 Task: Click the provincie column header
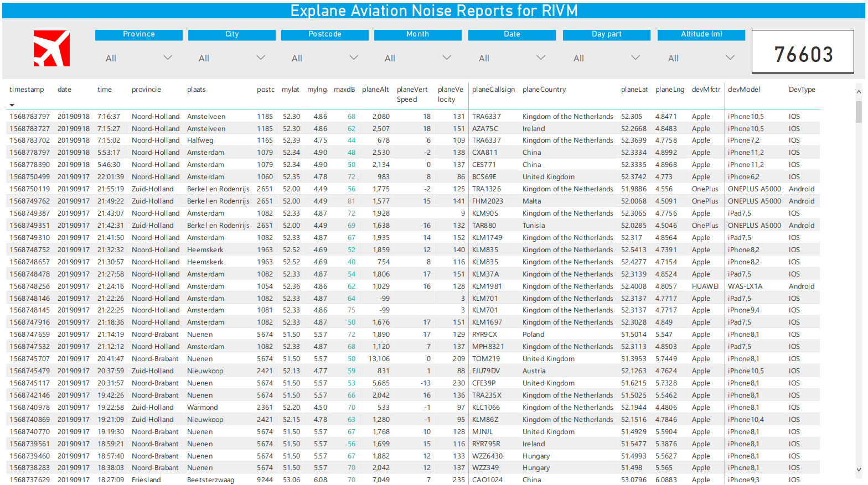point(146,90)
